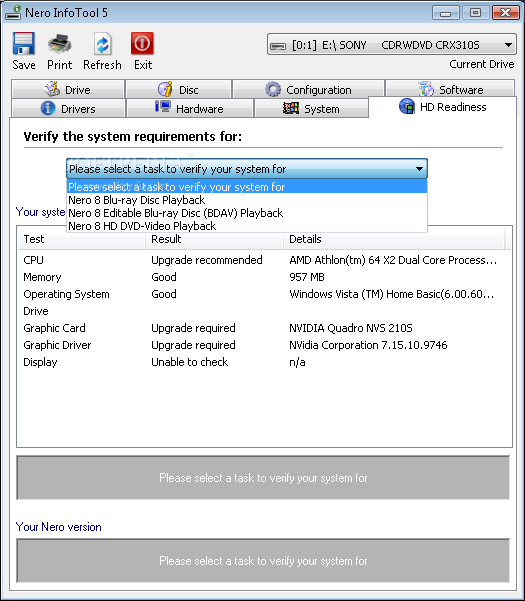
Task: Select the HD Readiness tab
Action: (x=443, y=107)
